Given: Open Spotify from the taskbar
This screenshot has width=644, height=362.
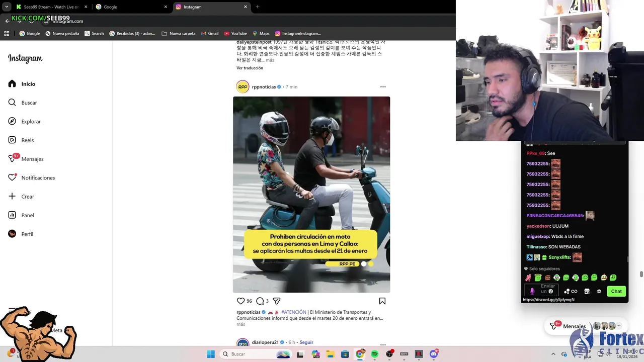Looking at the screenshot, I should (375, 354).
